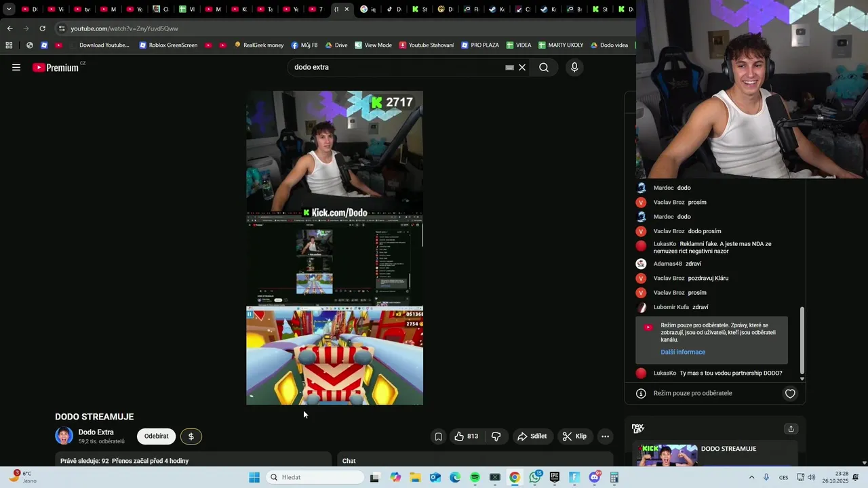Open the Drive bookmark

click(x=336, y=45)
